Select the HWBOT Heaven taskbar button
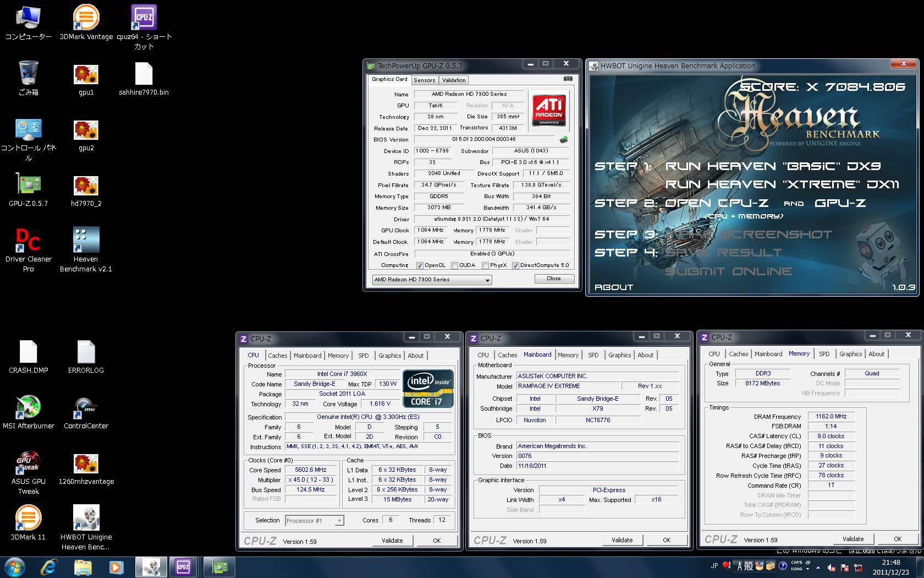 tap(151, 566)
